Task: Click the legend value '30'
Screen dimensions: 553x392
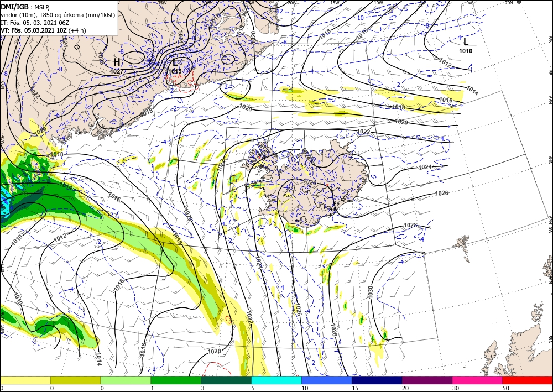Action: (x=455, y=388)
